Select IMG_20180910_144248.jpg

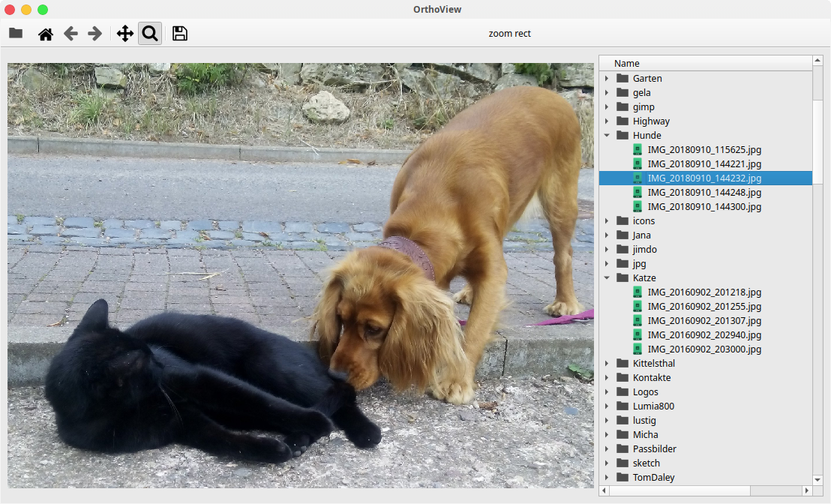(704, 193)
